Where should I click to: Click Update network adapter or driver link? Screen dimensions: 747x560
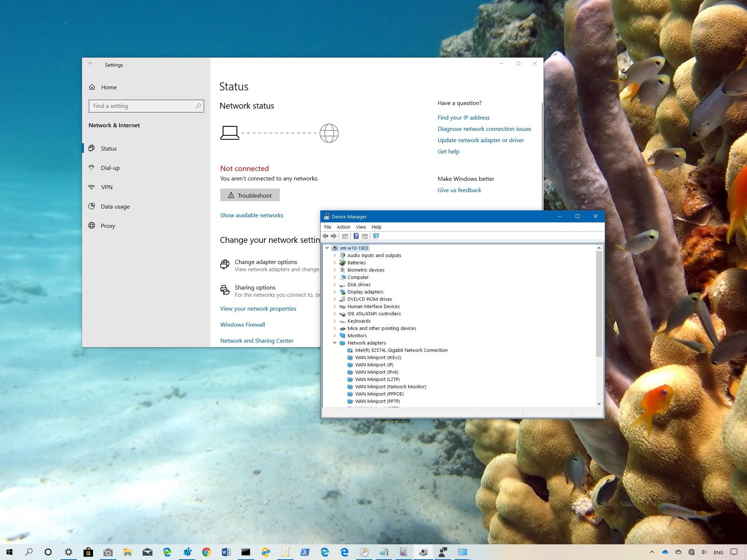click(481, 140)
